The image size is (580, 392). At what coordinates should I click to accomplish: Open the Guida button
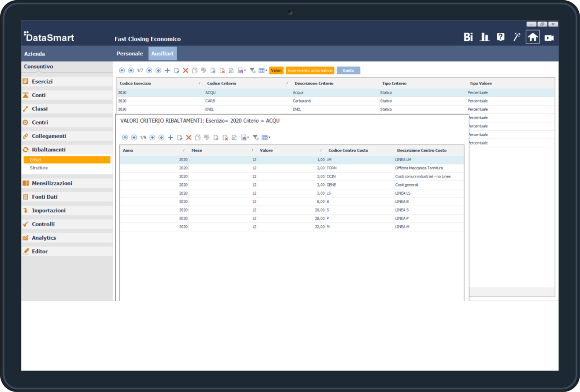(x=348, y=70)
